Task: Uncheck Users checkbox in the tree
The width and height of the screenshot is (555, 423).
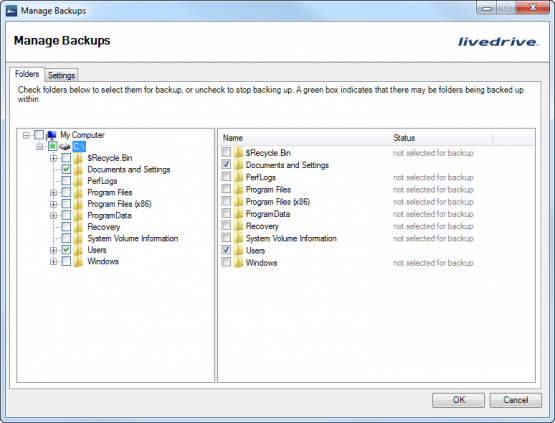Action: pyautogui.click(x=66, y=250)
